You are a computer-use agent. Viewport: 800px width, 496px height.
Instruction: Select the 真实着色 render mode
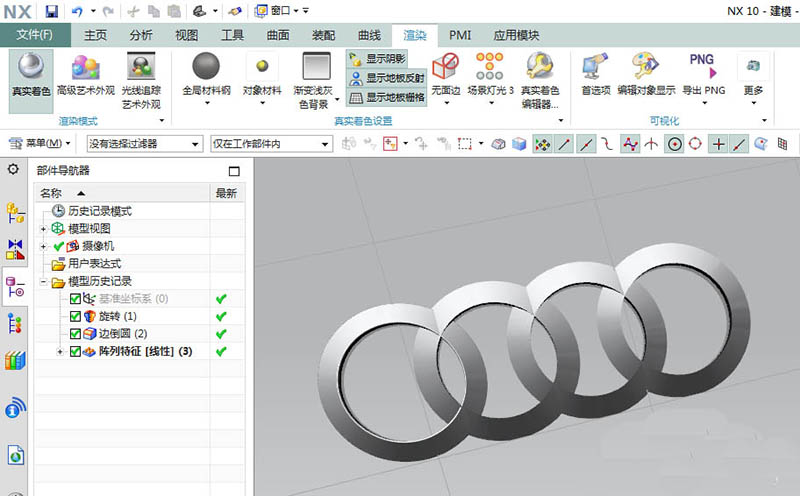(x=31, y=81)
